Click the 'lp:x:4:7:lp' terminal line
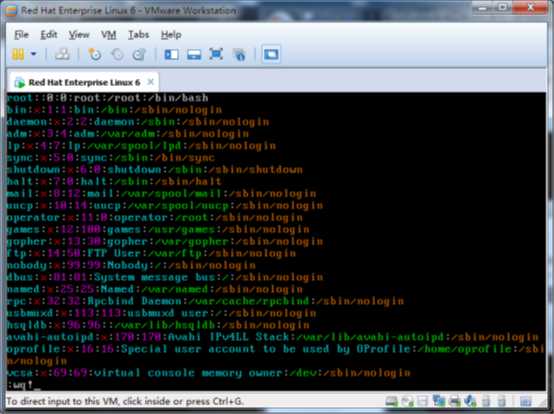The image size is (554, 414). click(141, 146)
